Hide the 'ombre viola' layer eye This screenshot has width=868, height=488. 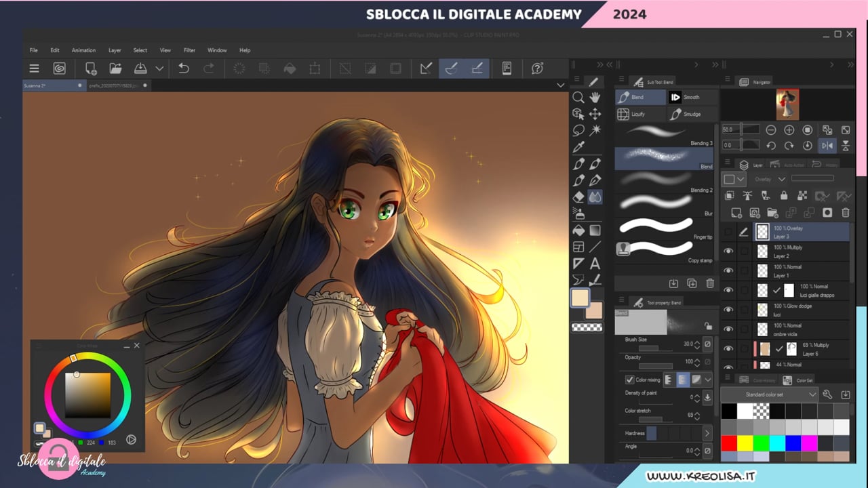tap(728, 329)
